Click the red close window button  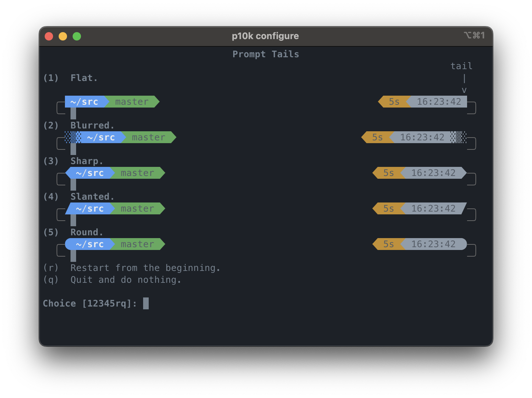click(49, 36)
